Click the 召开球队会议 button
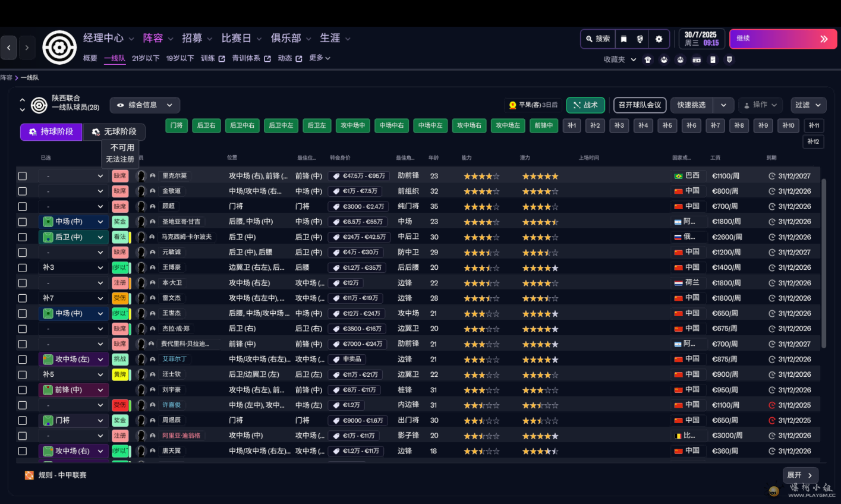Image resolution: width=841 pixels, height=504 pixels. (640, 105)
